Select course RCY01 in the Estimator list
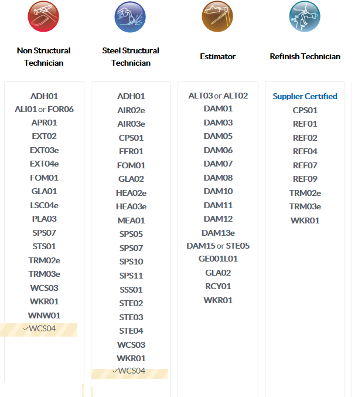 218,286
